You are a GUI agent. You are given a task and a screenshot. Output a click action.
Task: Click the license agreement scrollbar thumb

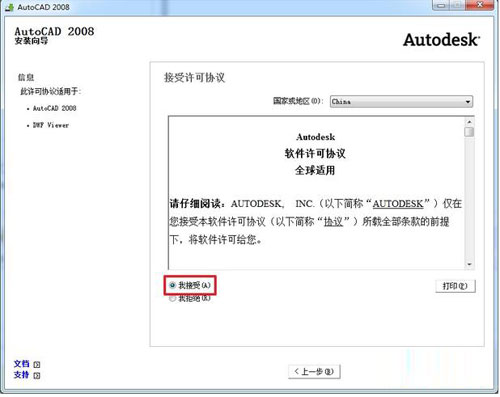coord(469,132)
